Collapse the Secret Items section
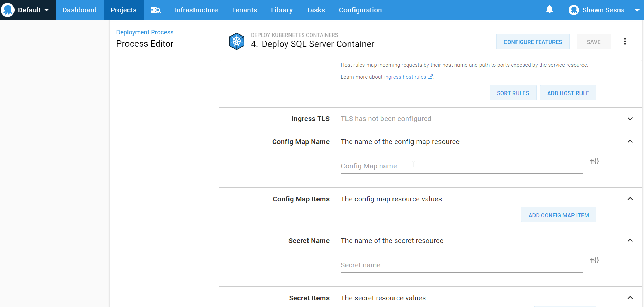Viewport: 644px width, 307px height. pyautogui.click(x=630, y=298)
